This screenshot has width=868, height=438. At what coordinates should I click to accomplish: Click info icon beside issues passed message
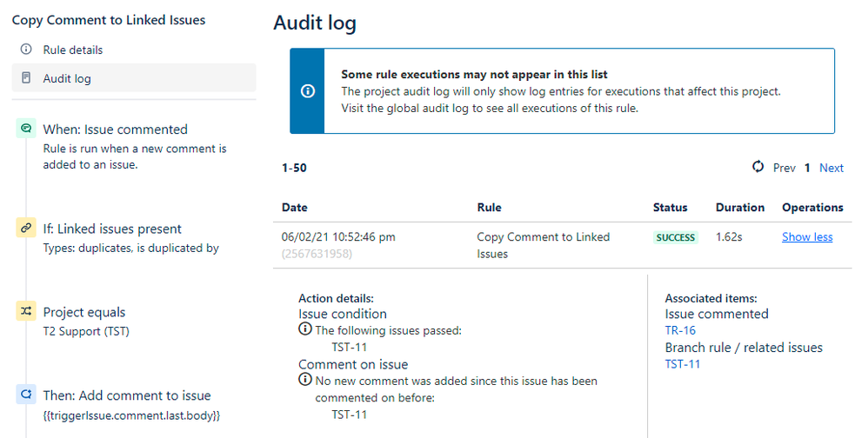(x=305, y=329)
